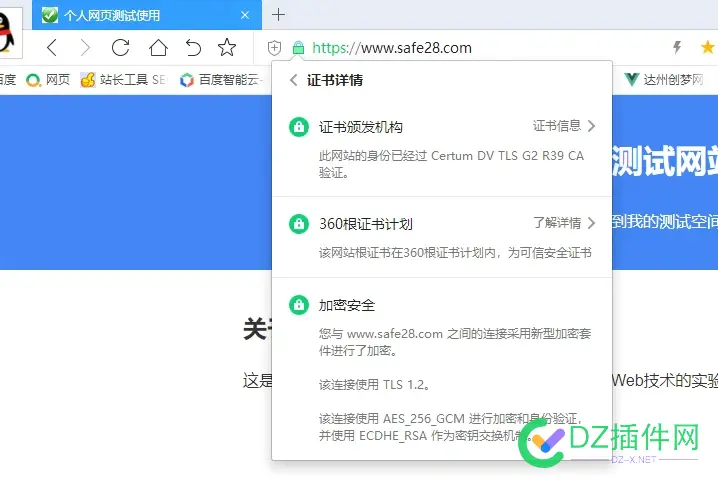This screenshot has height=483, width=718.
Task: Open the 网页 bookmark
Action: [x=48, y=80]
